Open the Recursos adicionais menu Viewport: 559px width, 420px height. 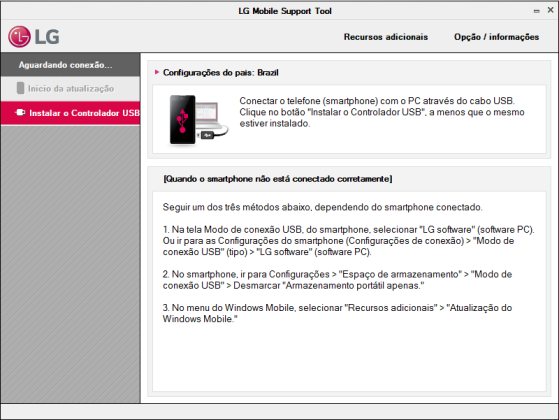coord(386,37)
